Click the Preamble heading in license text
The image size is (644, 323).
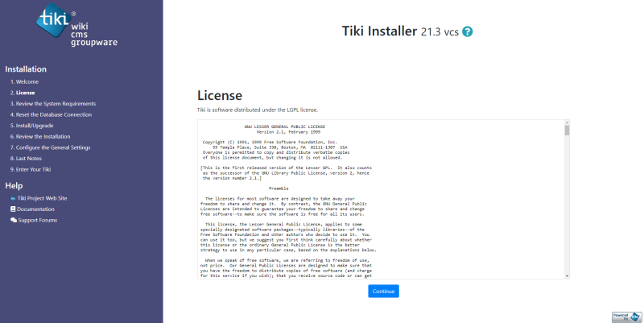279,188
